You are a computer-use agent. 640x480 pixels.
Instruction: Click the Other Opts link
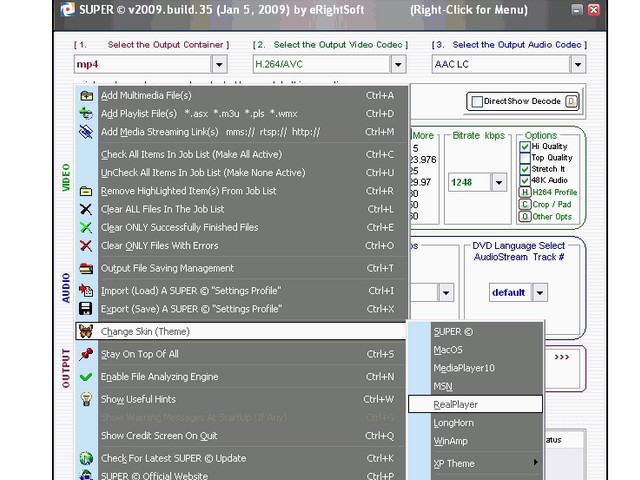[x=552, y=216]
